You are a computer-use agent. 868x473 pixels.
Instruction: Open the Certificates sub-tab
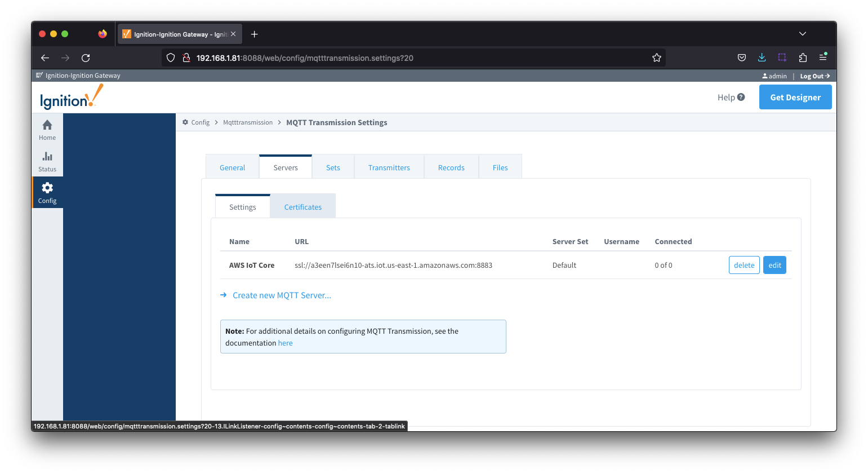302,207
